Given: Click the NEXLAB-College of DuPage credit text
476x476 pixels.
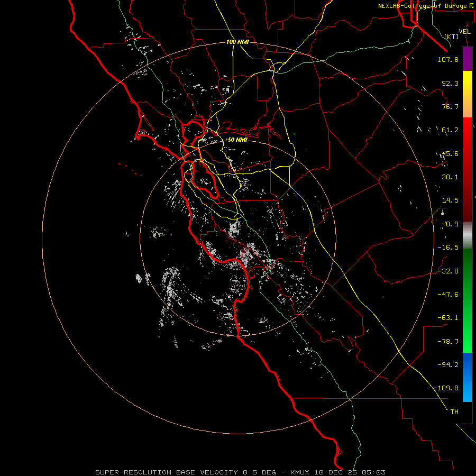Looking at the screenshot, I should (x=425, y=6).
